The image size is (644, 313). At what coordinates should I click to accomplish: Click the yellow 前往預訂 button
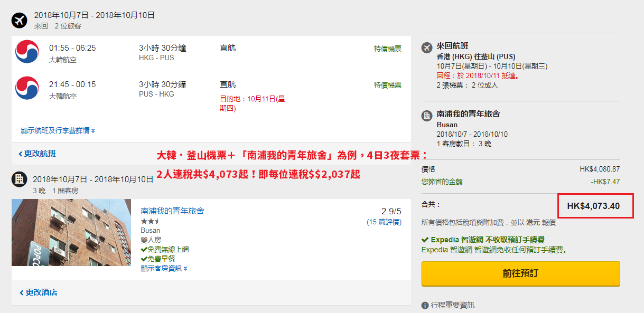520,273
